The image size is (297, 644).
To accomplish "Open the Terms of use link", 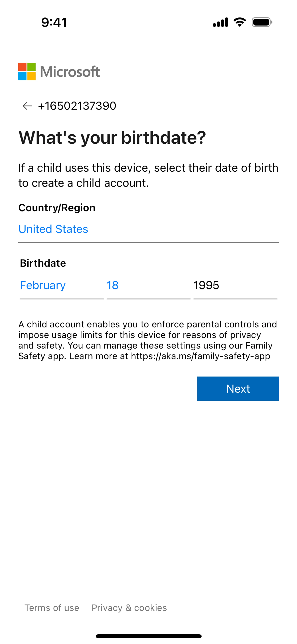I will (x=52, y=608).
